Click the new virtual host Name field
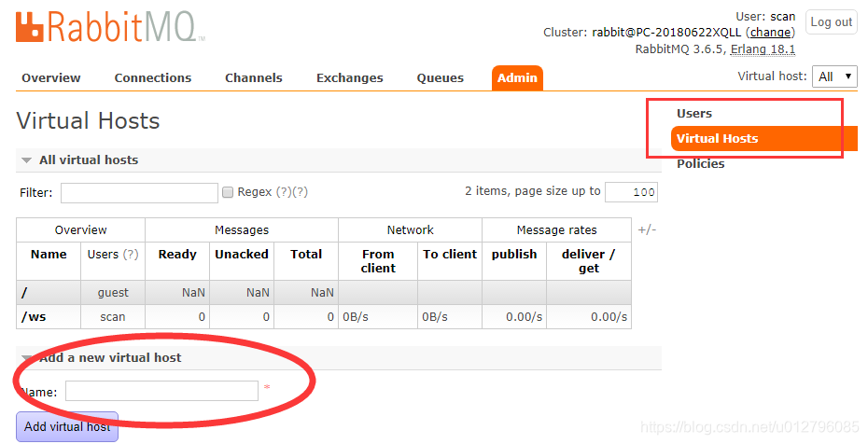 [161, 391]
